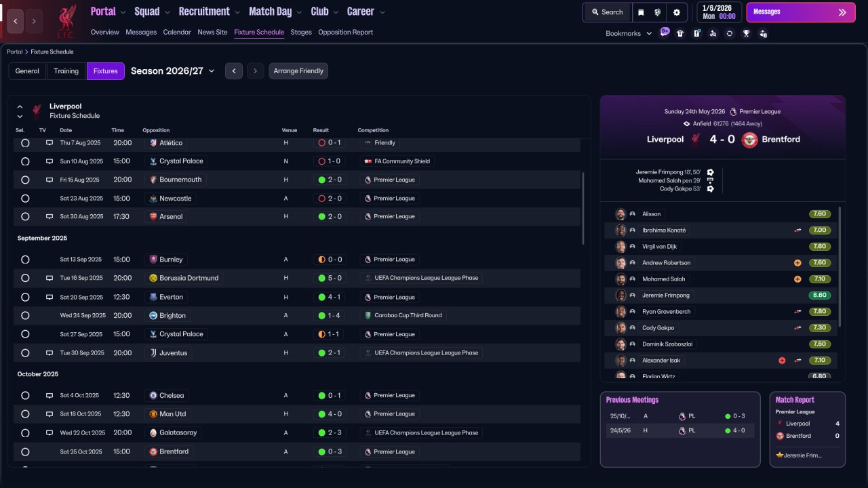Open the Season 2026/27 dropdown
The height and width of the screenshot is (488, 868).
[x=173, y=71]
